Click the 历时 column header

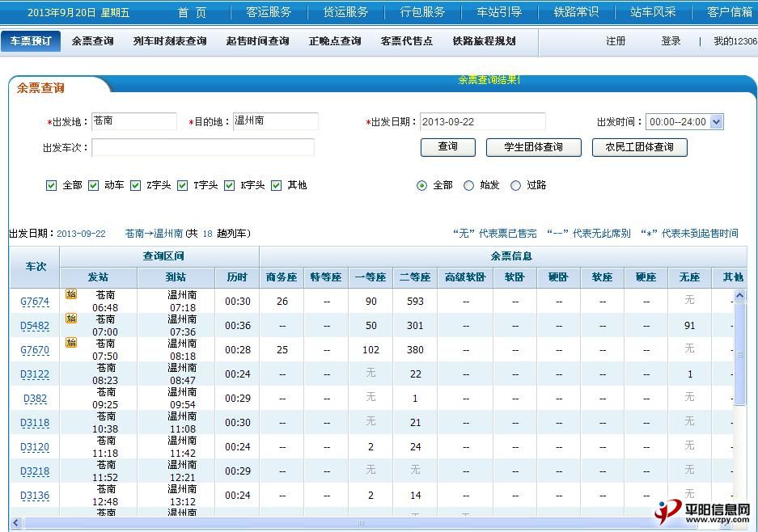[x=237, y=277]
